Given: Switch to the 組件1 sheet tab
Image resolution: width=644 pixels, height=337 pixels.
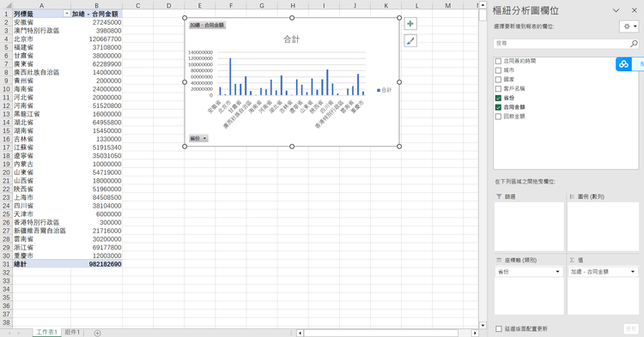Looking at the screenshot, I should [x=72, y=332].
